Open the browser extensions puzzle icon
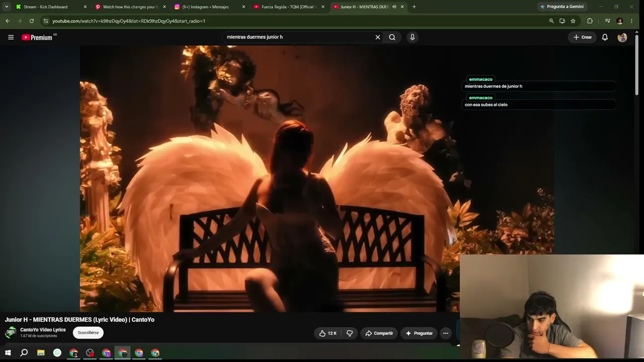The height and width of the screenshot is (362, 644). [590, 21]
